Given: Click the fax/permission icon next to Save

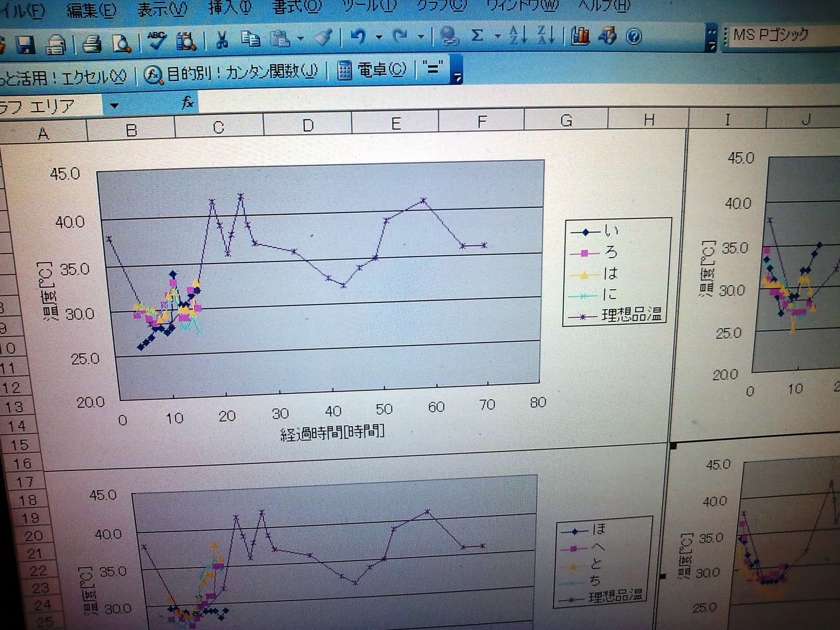Looking at the screenshot, I should [x=55, y=45].
